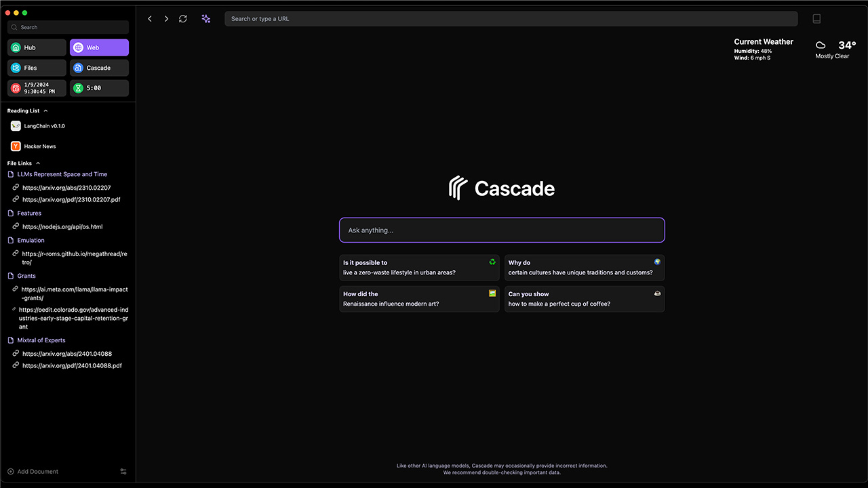Choose the Renaissance modern art suggestion

click(x=419, y=299)
